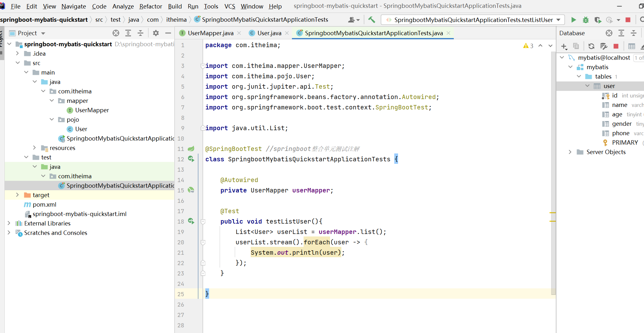
Task: Run the SpringBootTest class via line 11 gutter icon
Action: pos(191,149)
